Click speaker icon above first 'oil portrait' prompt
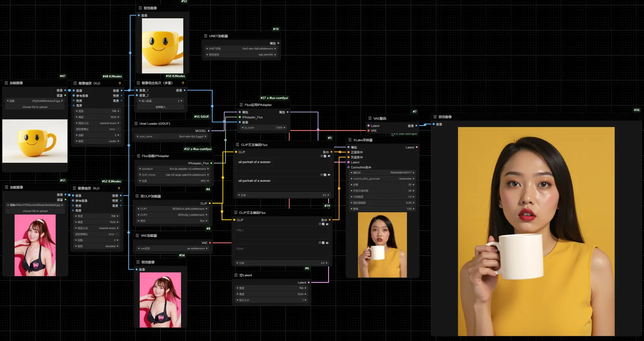 coord(329,156)
